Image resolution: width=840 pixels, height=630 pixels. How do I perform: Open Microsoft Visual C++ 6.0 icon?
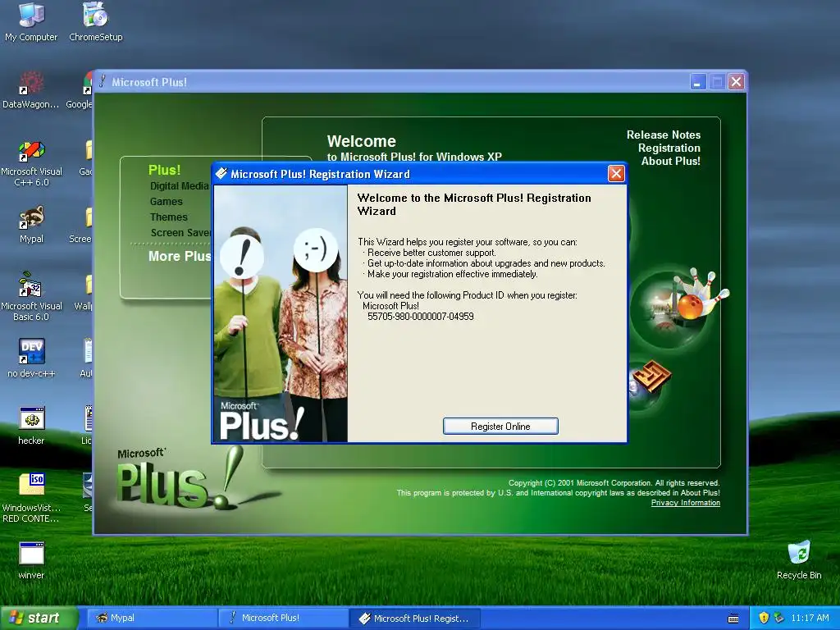tap(31, 163)
